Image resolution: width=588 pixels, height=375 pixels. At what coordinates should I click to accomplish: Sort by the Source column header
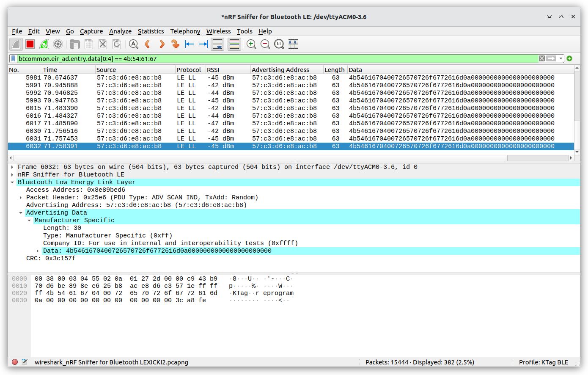pos(135,70)
